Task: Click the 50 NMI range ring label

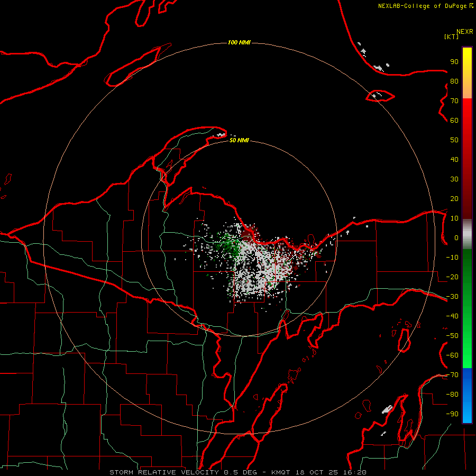Action: [x=239, y=140]
